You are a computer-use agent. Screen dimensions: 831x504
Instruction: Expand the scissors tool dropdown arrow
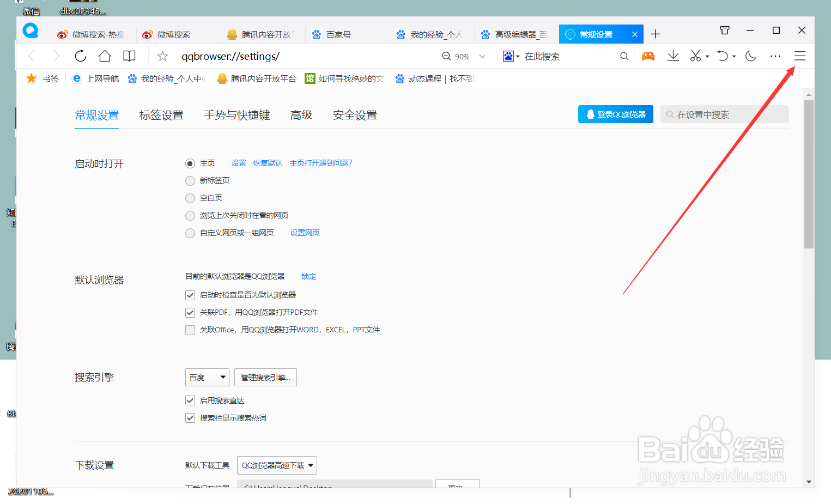(x=707, y=56)
